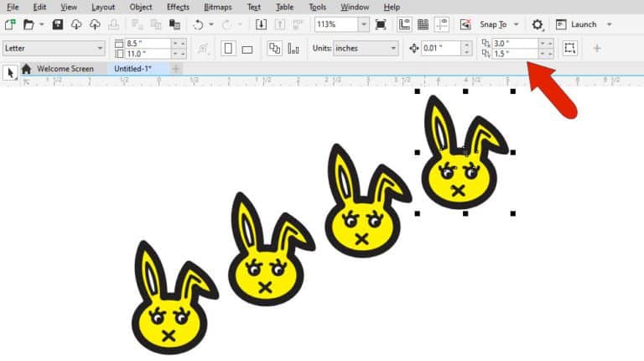
Task: Click the Options gear icon
Action: [x=538, y=24]
